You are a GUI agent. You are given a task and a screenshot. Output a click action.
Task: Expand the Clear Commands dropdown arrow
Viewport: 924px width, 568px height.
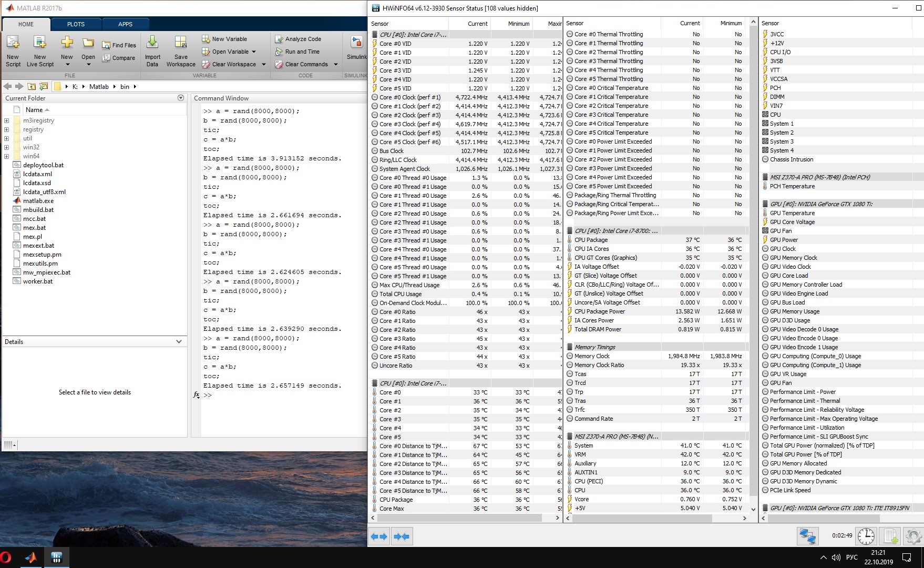[336, 64]
